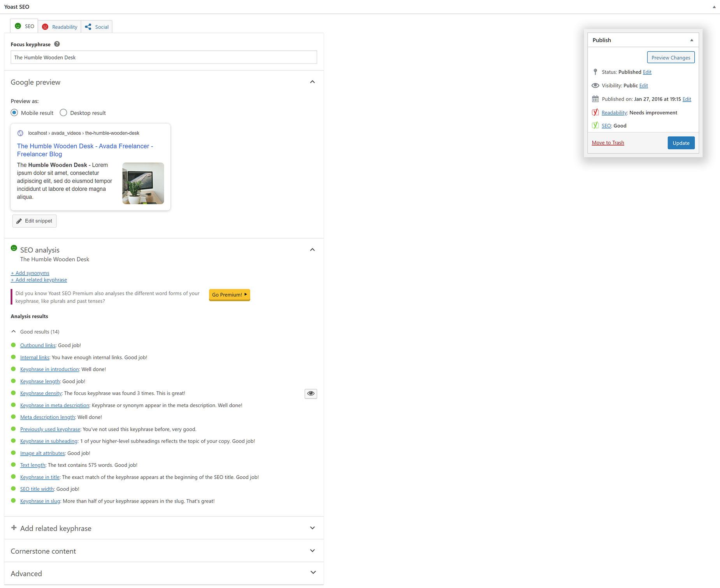
Task: Select Mobile result preview
Action: (x=14, y=113)
